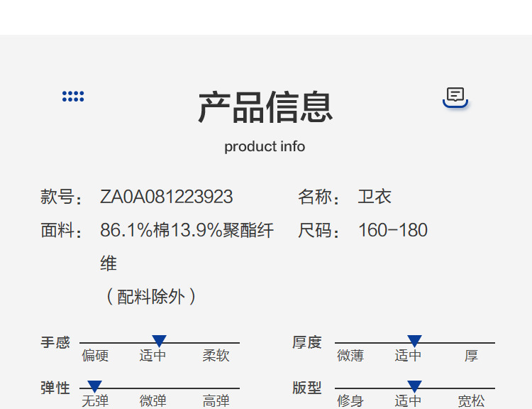
Task: Click the 版型 slider triangle marker
Action: point(415,386)
